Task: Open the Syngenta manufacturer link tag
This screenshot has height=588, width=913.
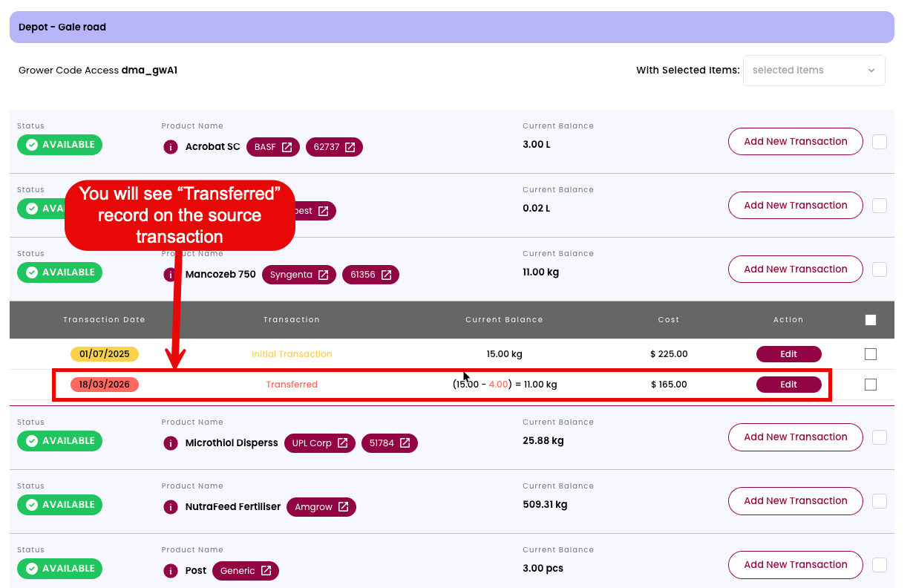Action: (x=298, y=275)
